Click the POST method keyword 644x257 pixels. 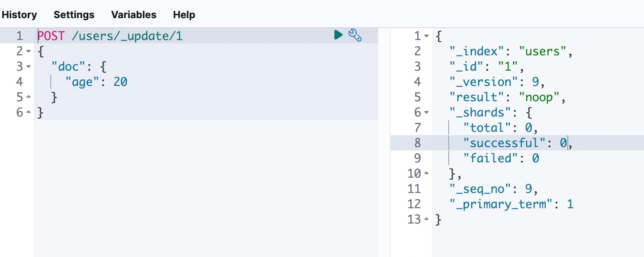tap(51, 36)
